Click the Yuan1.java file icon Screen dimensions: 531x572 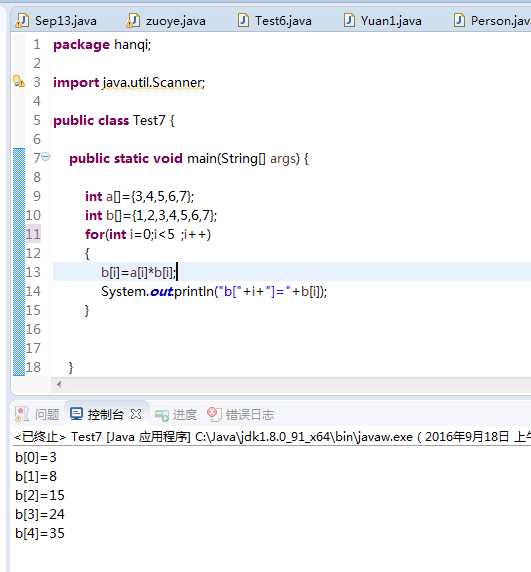(349, 20)
